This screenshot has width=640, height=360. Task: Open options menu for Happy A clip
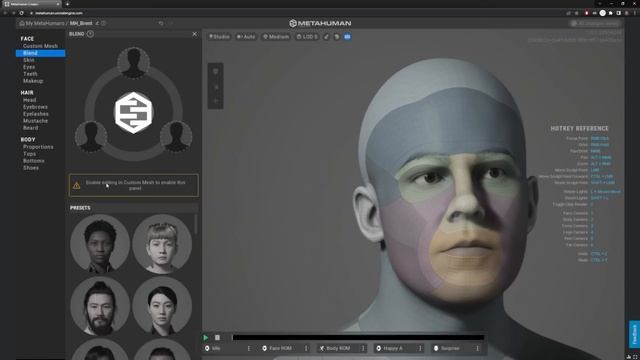coord(420,348)
